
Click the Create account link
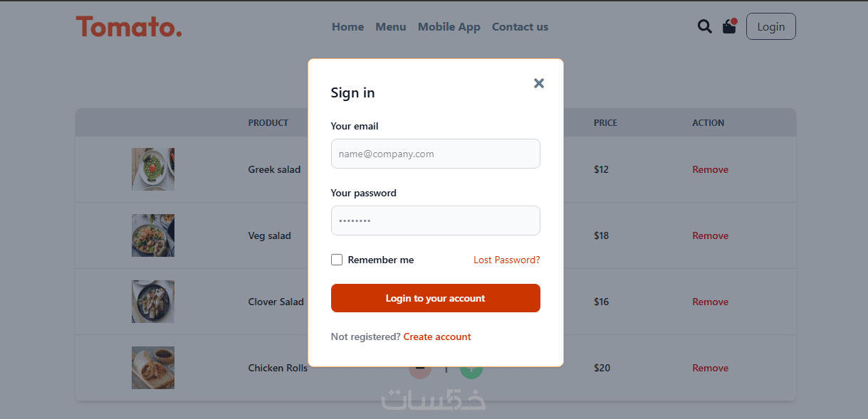[x=437, y=336]
